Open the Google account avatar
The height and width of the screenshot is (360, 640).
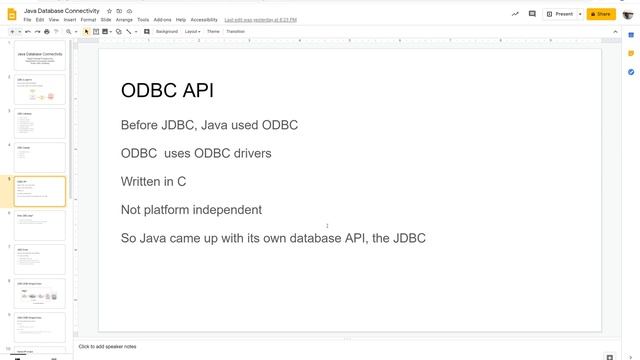[628, 14]
